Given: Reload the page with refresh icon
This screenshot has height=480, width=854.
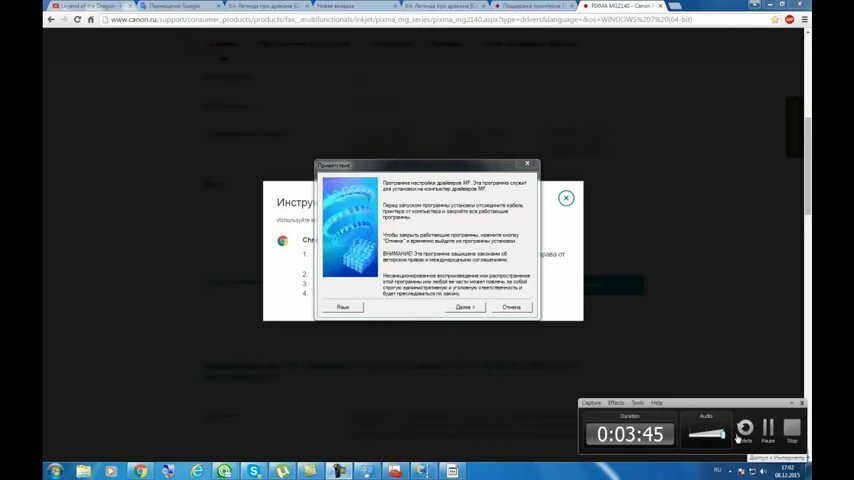Looking at the screenshot, I should click(x=77, y=20).
